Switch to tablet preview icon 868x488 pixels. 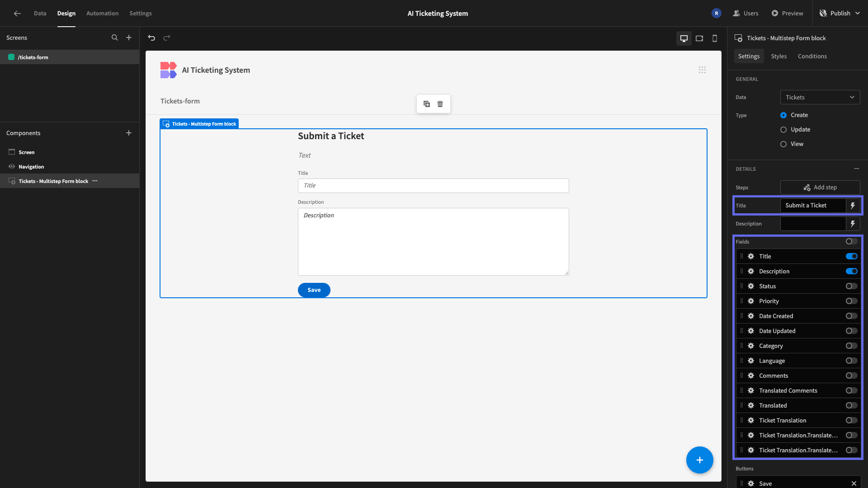pyautogui.click(x=699, y=38)
